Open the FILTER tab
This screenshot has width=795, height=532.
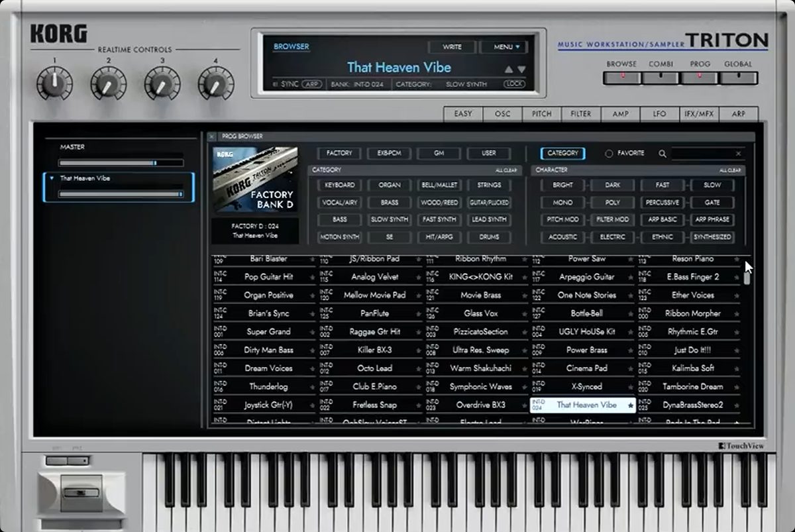tap(581, 114)
